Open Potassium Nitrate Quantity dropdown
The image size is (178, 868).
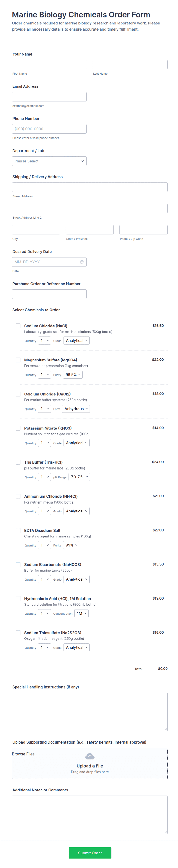tap(44, 443)
